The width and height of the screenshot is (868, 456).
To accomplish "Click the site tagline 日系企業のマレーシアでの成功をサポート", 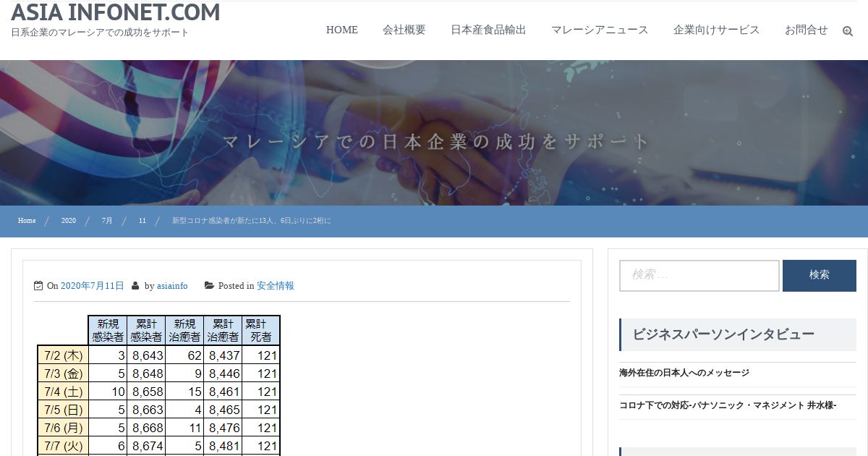I will (100, 33).
